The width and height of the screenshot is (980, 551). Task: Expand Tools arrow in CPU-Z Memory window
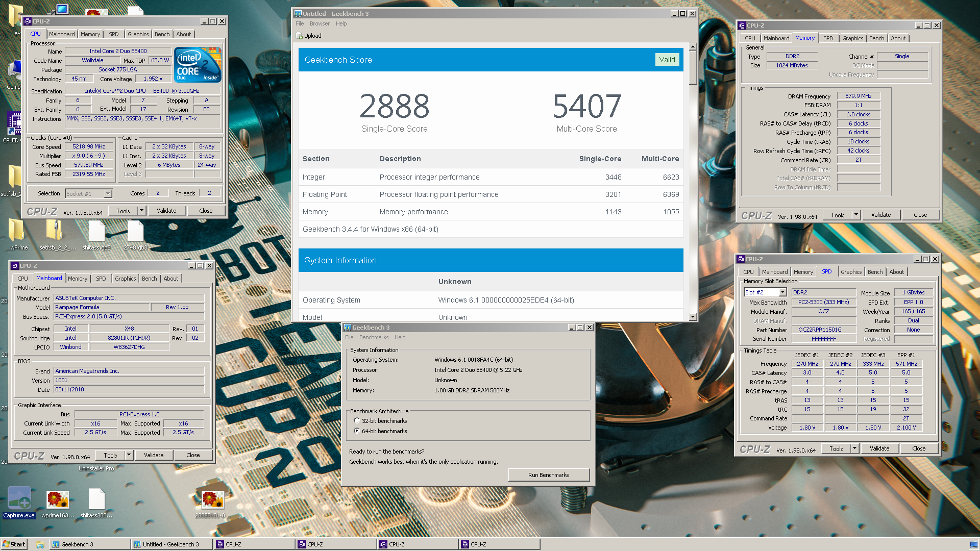(x=856, y=215)
